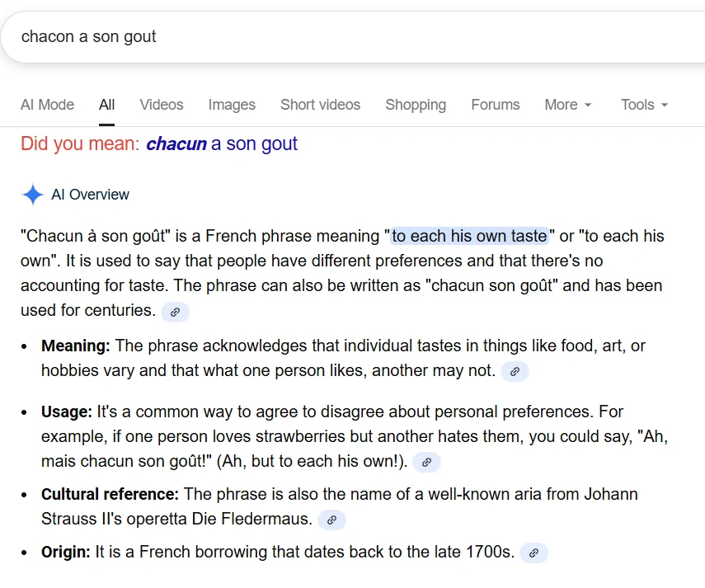705x588 pixels.
Task: Click the search box with query text
Action: (330, 37)
